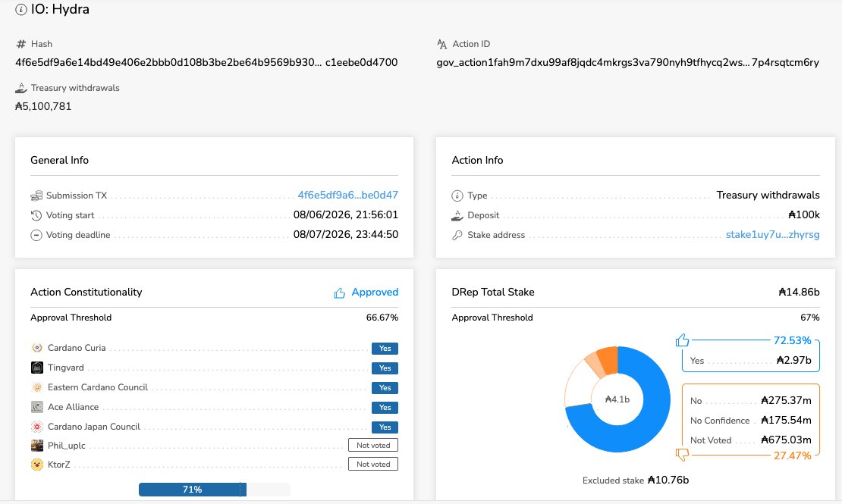Click the Cardano Curia committee name
The width and height of the screenshot is (842, 504).
pos(77,348)
